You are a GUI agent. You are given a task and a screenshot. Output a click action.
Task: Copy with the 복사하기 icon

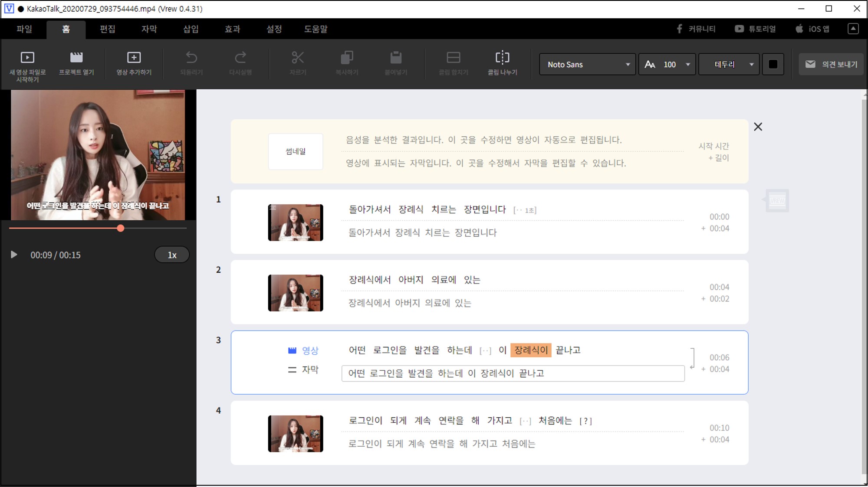click(x=347, y=63)
